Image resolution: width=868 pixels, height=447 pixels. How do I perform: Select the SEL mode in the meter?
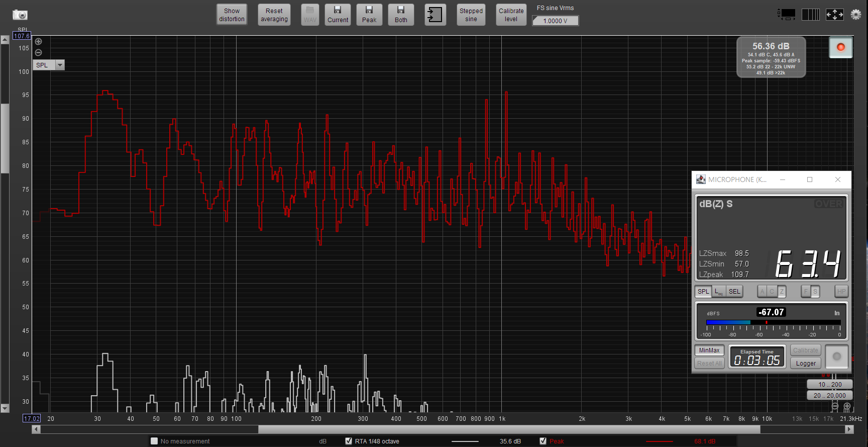pos(734,292)
